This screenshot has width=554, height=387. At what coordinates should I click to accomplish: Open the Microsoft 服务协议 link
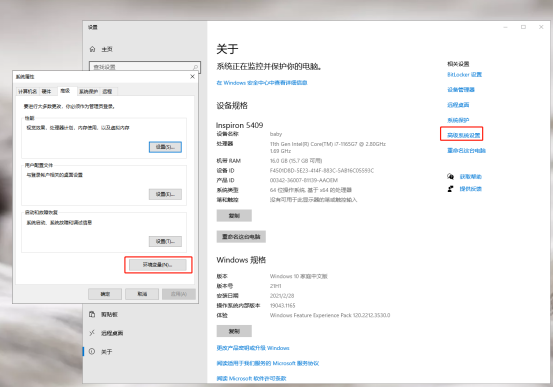pos(268,363)
